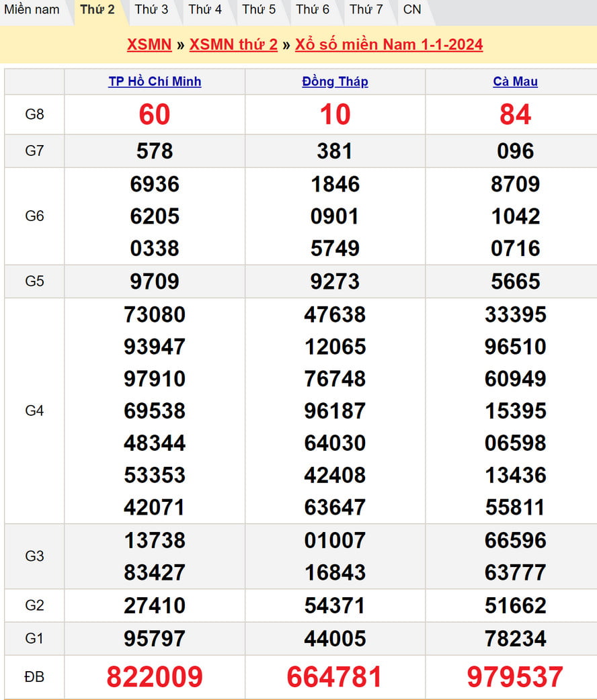Open Cà Mau province link
This screenshot has width=597, height=700.
(x=515, y=81)
